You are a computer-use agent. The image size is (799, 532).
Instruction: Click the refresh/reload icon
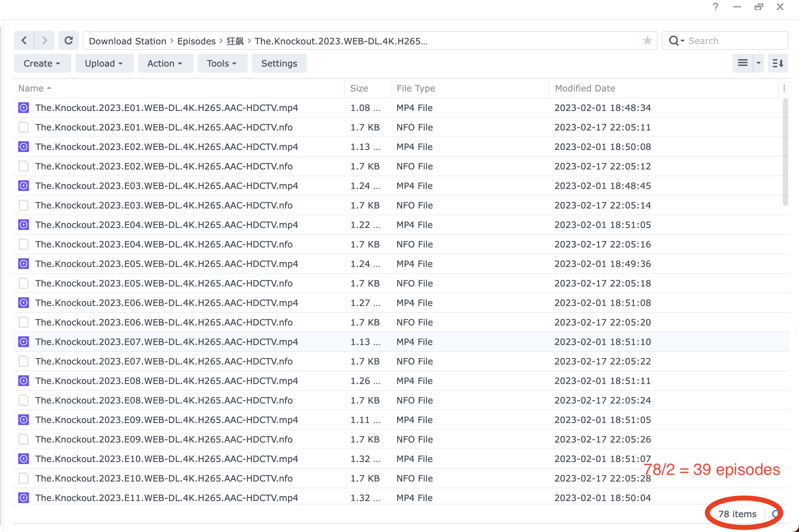(x=69, y=41)
